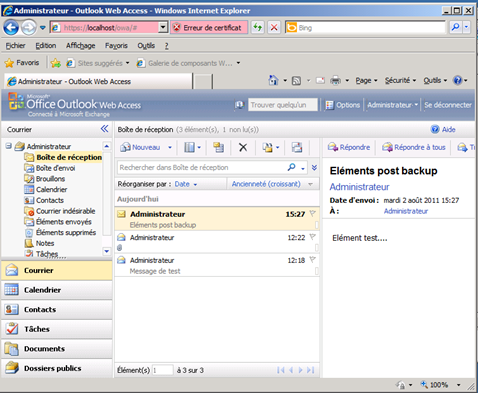The image size is (478, 393).
Task: Change the zoom level 100% control
Action: [440, 385]
